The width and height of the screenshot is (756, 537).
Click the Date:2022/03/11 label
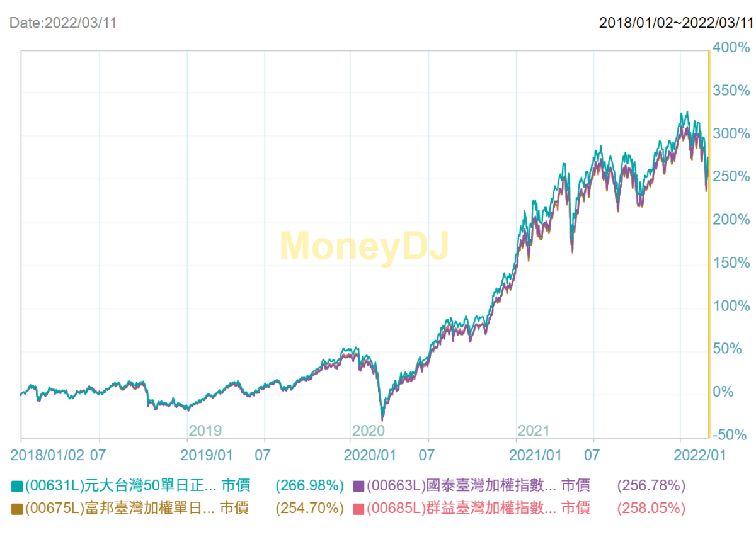click(63, 23)
